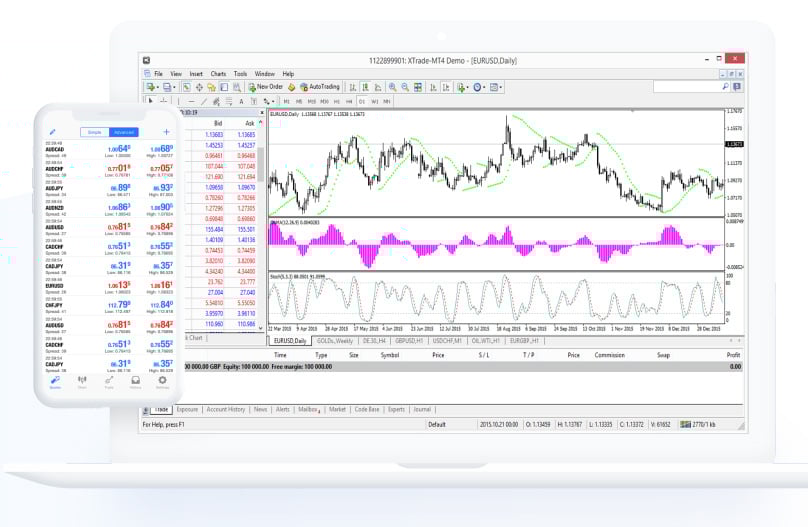This screenshot has height=527, width=808.
Task: Switch timeframe to H4
Action: point(349,101)
